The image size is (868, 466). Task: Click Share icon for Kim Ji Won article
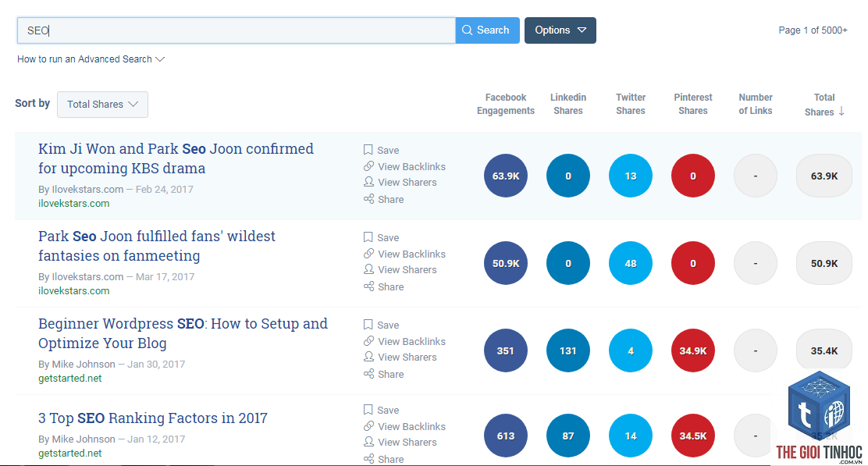pyautogui.click(x=368, y=199)
